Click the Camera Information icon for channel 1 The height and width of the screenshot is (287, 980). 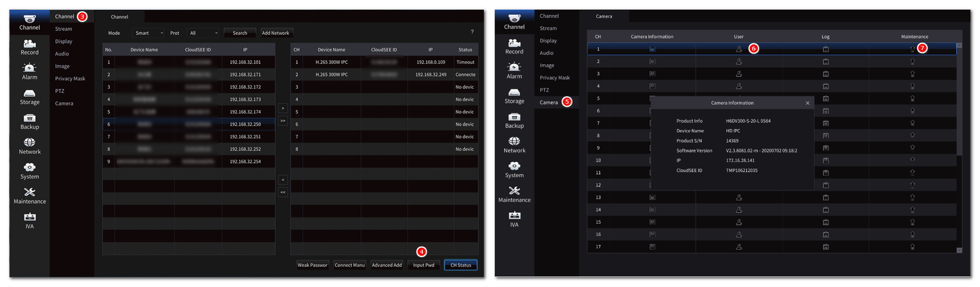click(652, 49)
